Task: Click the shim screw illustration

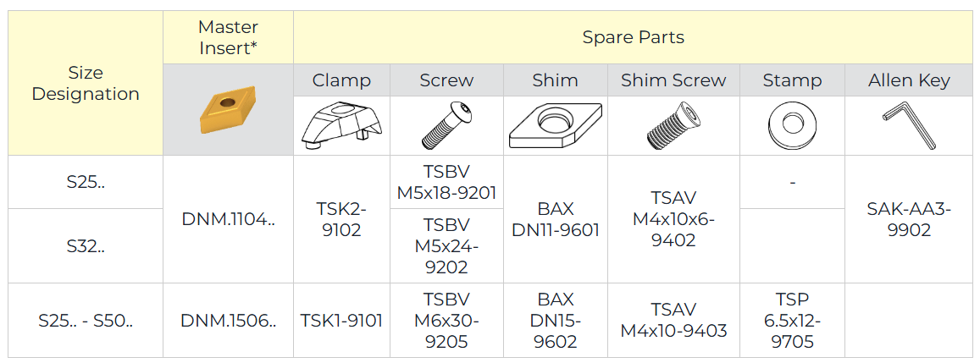Action: [x=673, y=125]
